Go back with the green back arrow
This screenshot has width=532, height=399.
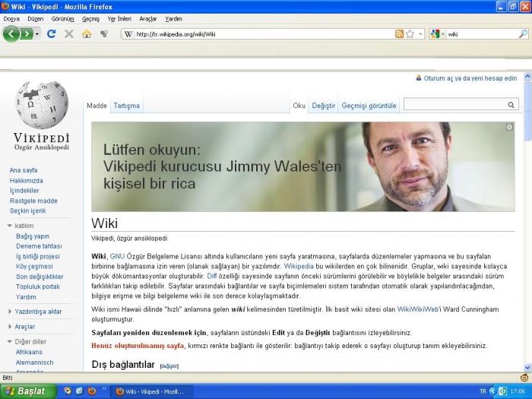(11, 33)
